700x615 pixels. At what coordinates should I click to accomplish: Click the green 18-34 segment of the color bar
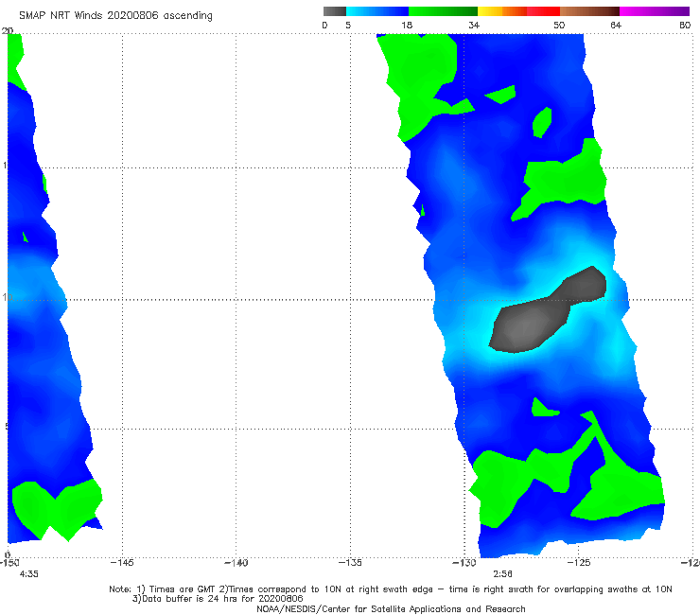(x=443, y=11)
